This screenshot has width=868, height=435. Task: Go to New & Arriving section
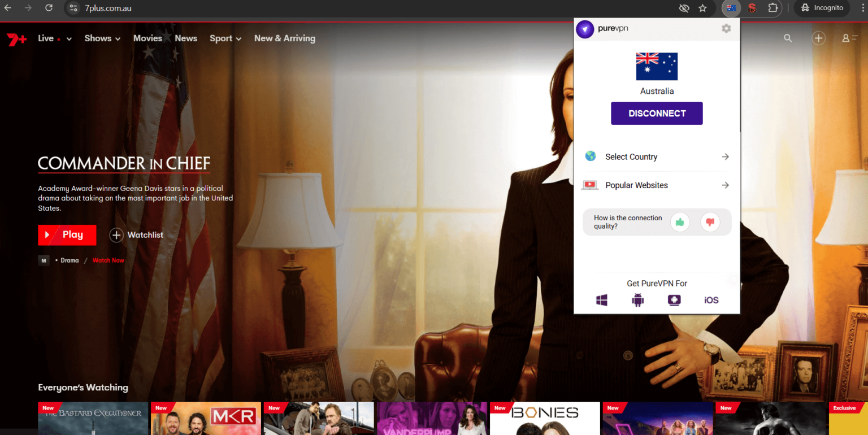284,38
